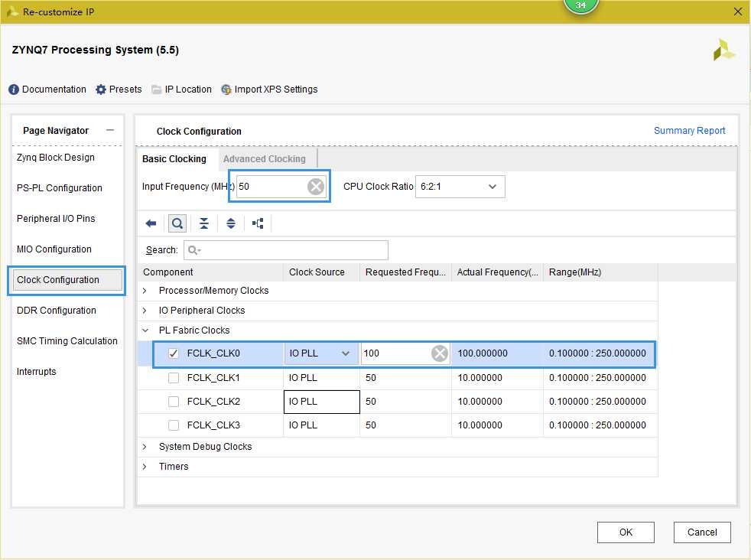Switch to the Basic Clocking tab

click(x=174, y=159)
